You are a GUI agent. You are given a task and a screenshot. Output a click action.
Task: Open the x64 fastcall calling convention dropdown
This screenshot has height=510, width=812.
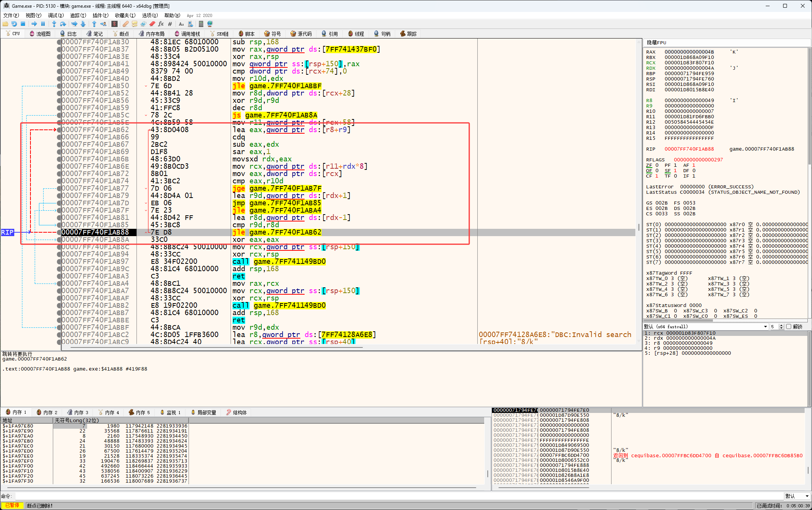coord(765,327)
